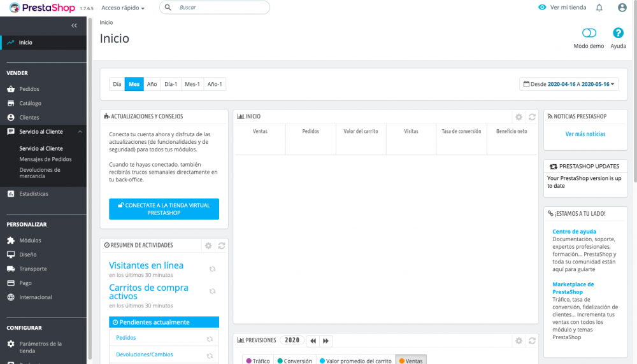
Task: Toggle Valor promedio del carrito series
Action: point(355,361)
